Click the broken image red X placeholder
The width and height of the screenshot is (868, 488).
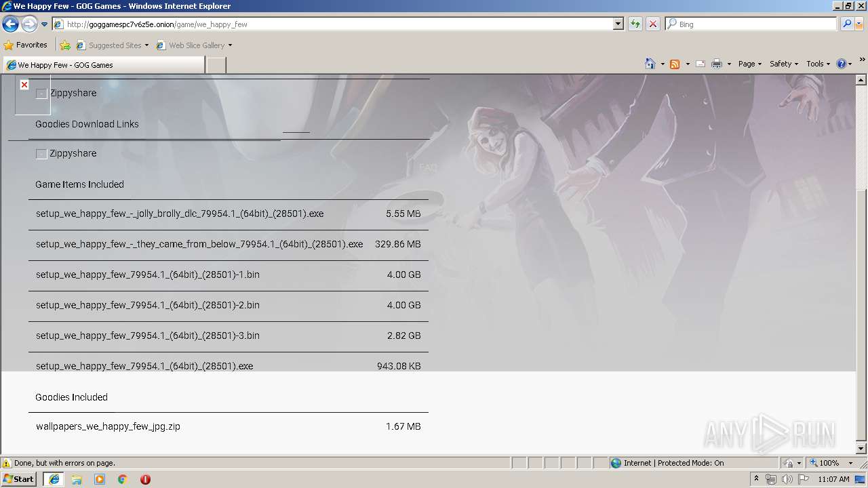[x=24, y=85]
